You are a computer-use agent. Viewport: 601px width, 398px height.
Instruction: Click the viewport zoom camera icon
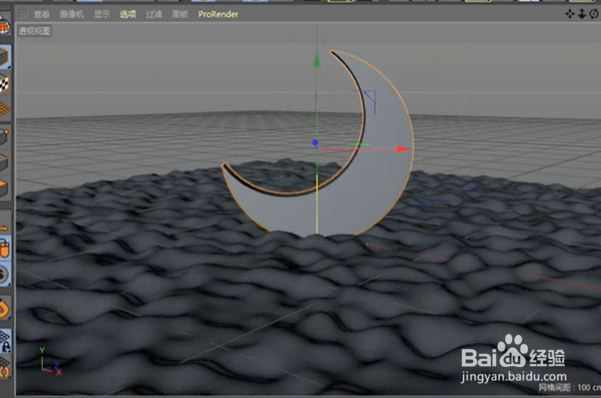582,14
